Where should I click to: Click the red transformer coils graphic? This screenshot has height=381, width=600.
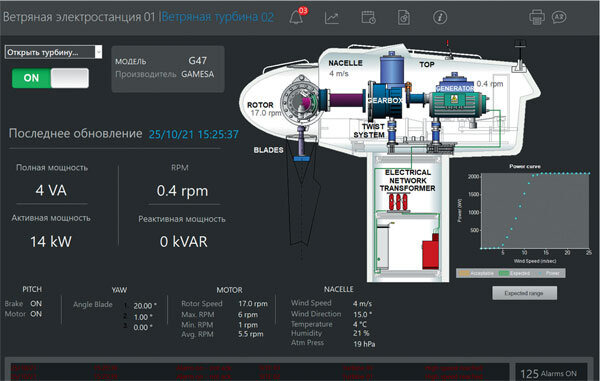point(398,202)
